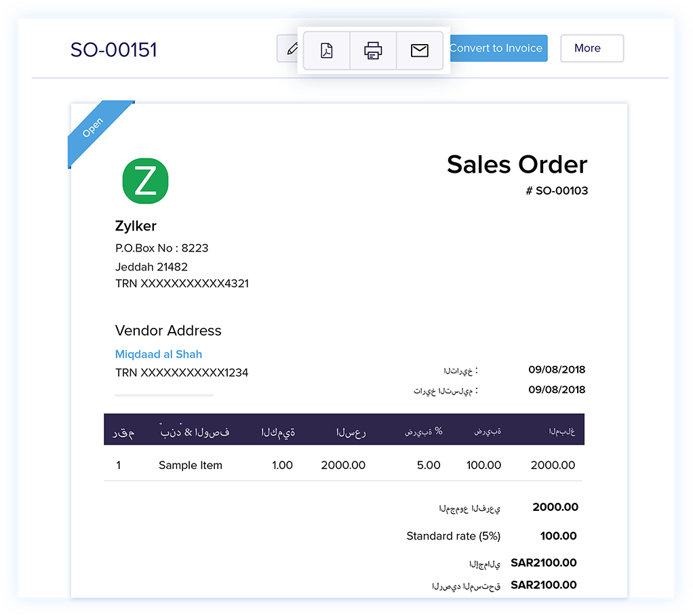This screenshot has height=616, width=693.
Task: Click the pencil edit icon
Action: [290, 49]
